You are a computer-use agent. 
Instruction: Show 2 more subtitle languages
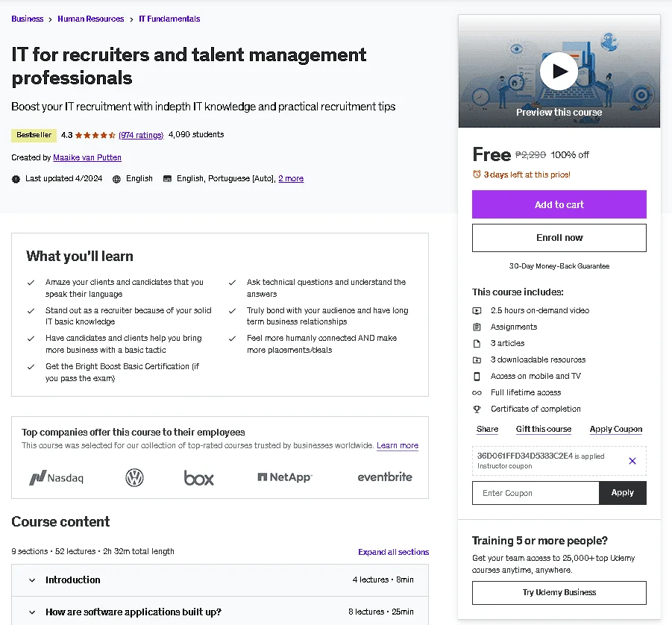pyautogui.click(x=291, y=178)
